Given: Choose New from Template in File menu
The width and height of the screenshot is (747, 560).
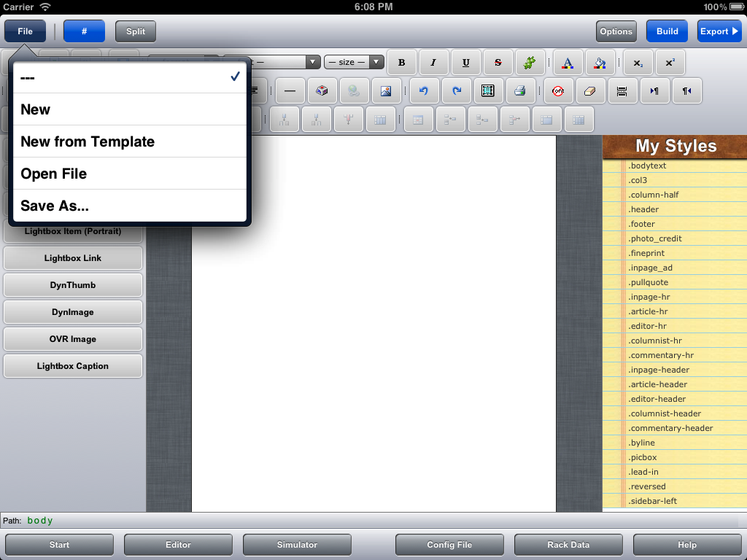Looking at the screenshot, I should coord(130,141).
